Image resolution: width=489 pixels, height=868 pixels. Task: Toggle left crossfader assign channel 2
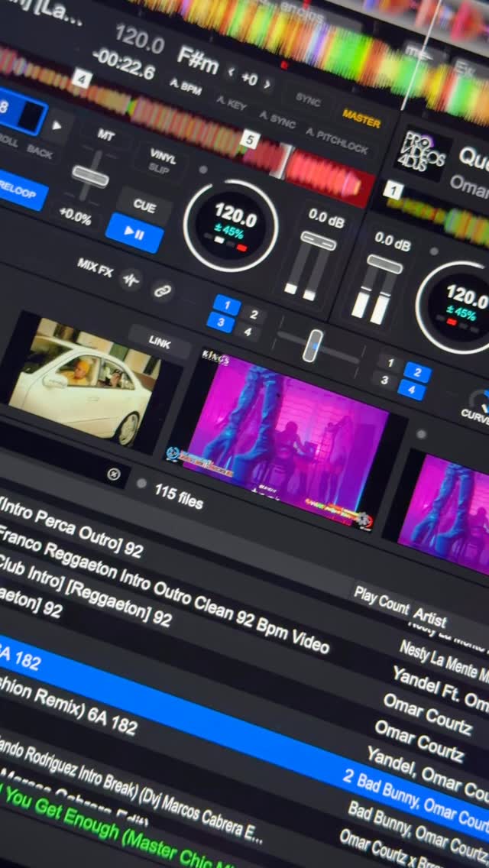254,315
